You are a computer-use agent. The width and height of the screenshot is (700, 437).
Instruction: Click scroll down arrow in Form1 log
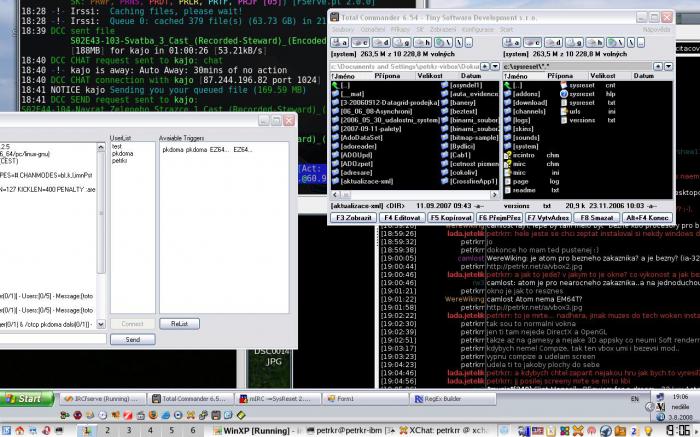coord(101,324)
